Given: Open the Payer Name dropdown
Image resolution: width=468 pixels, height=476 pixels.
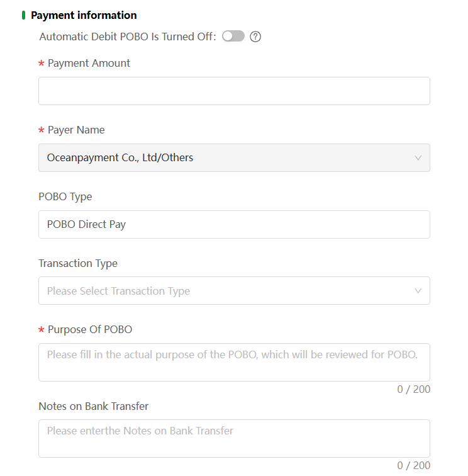Looking at the screenshot, I should click(234, 158).
